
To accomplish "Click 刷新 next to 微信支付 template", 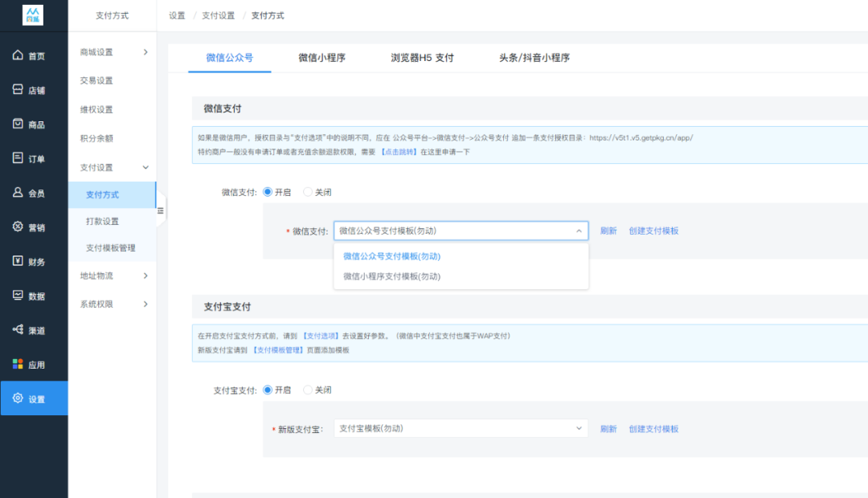I will coord(608,231).
